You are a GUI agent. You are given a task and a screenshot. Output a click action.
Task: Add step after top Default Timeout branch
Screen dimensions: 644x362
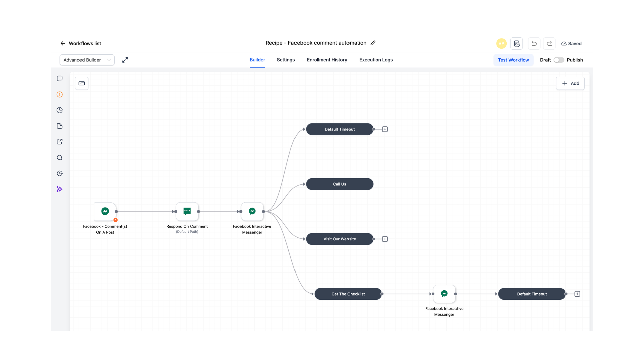(385, 129)
